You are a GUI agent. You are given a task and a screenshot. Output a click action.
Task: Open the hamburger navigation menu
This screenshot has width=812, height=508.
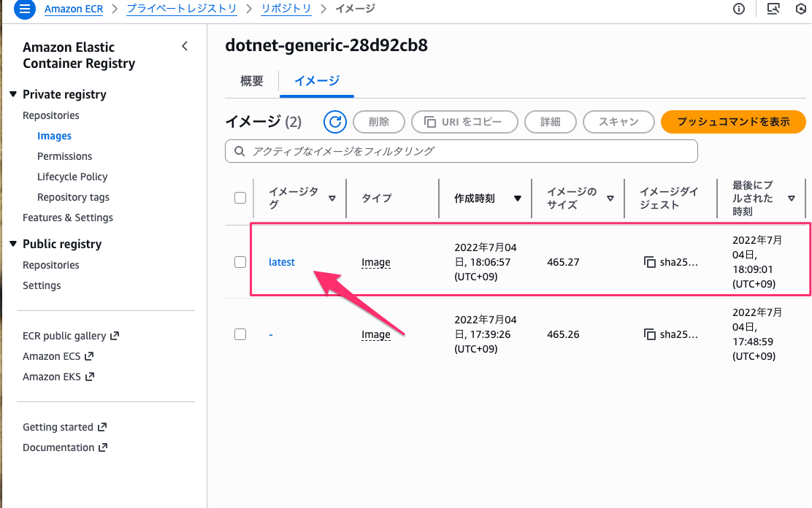(25, 9)
